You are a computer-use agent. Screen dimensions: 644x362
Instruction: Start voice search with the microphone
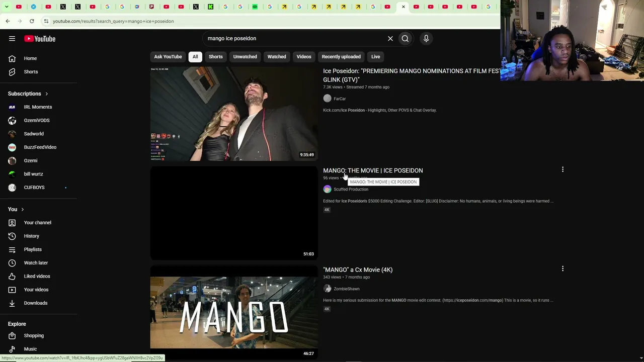(426, 38)
